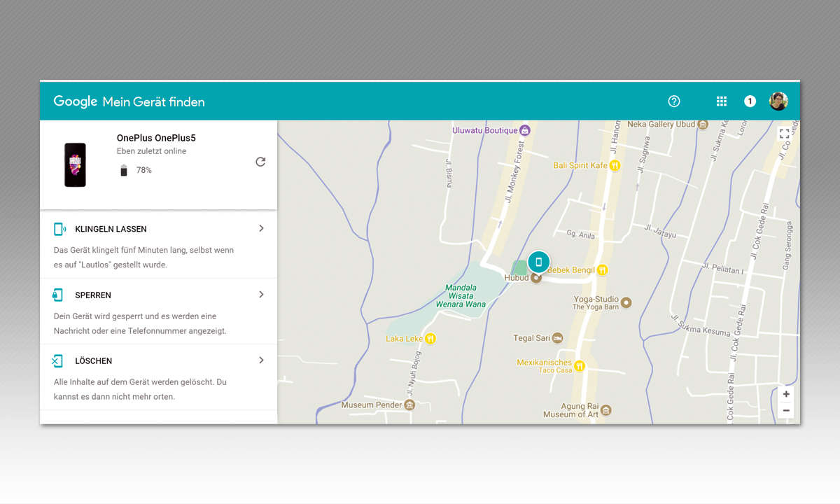
Task: Click the device location marker on map
Action: [538, 262]
